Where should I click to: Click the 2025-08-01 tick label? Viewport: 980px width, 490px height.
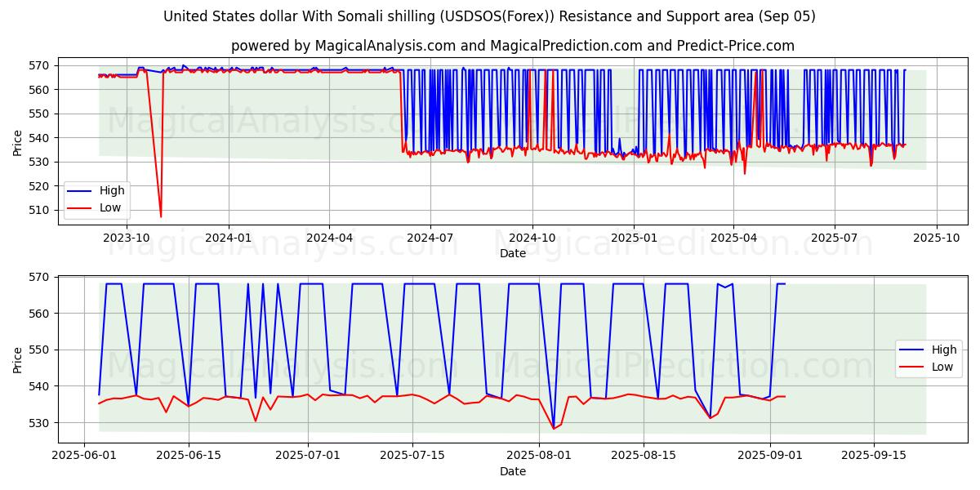[x=539, y=455]
